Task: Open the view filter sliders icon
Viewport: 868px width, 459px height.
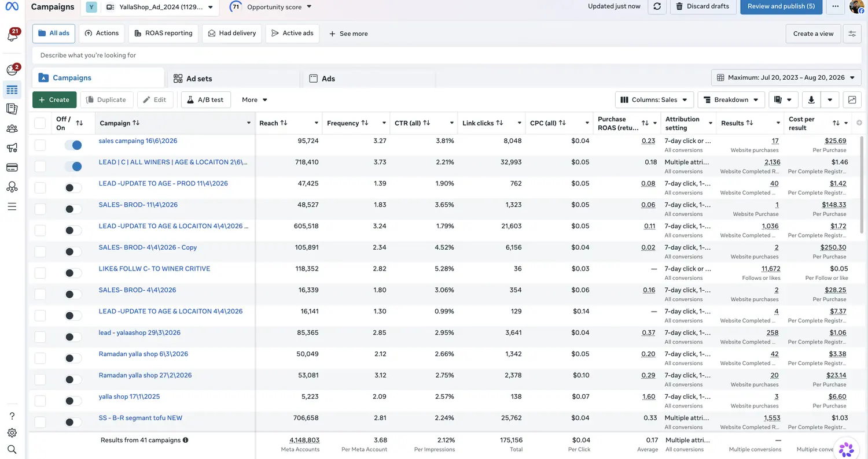Action: click(852, 34)
